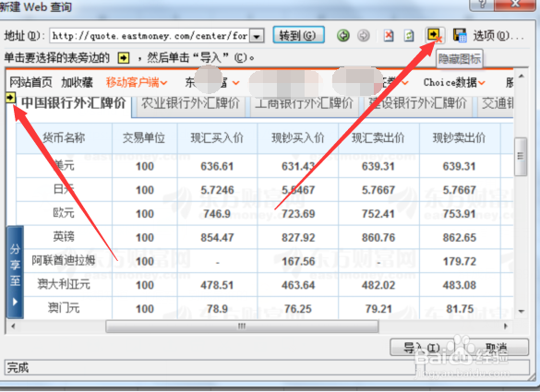Click the Refresh page icon
The image size is (540, 392).
[x=409, y=35]
